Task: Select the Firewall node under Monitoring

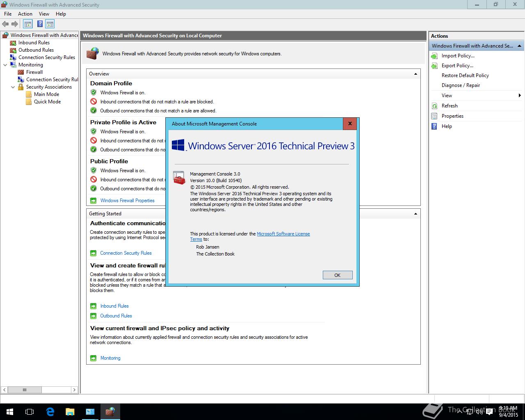Action: coord(34,72)
